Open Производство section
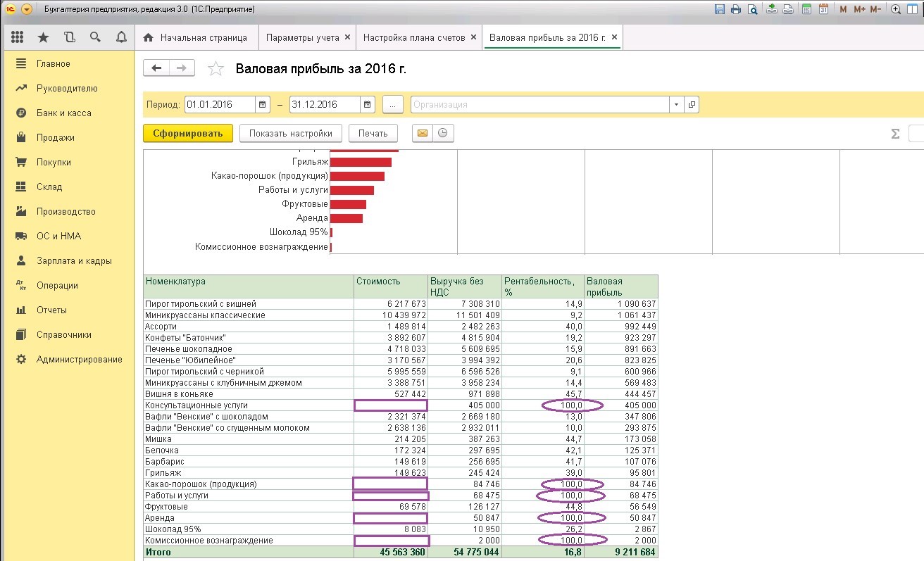Image resolution: width=924 pixels, height=561 pixels. 67,211
